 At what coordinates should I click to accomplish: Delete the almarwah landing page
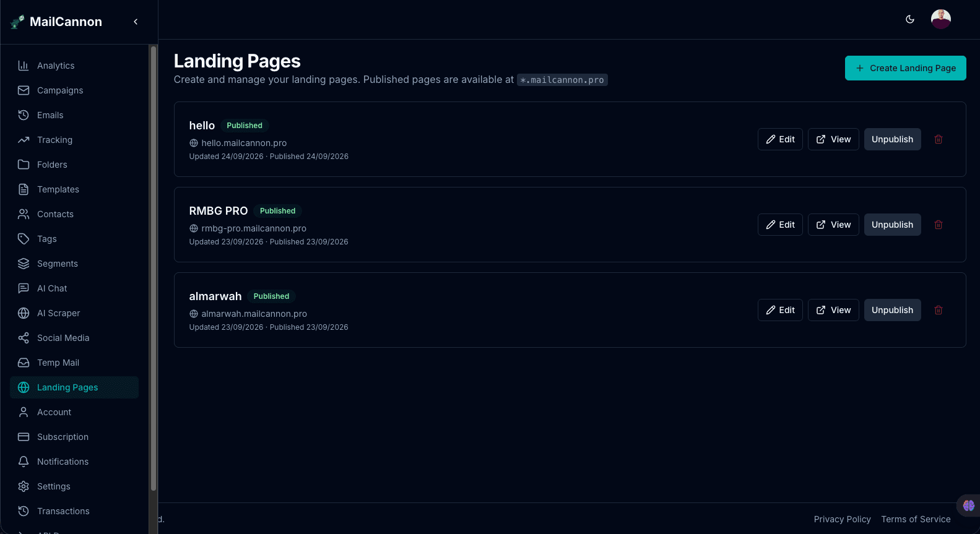[x=939, y=310]
